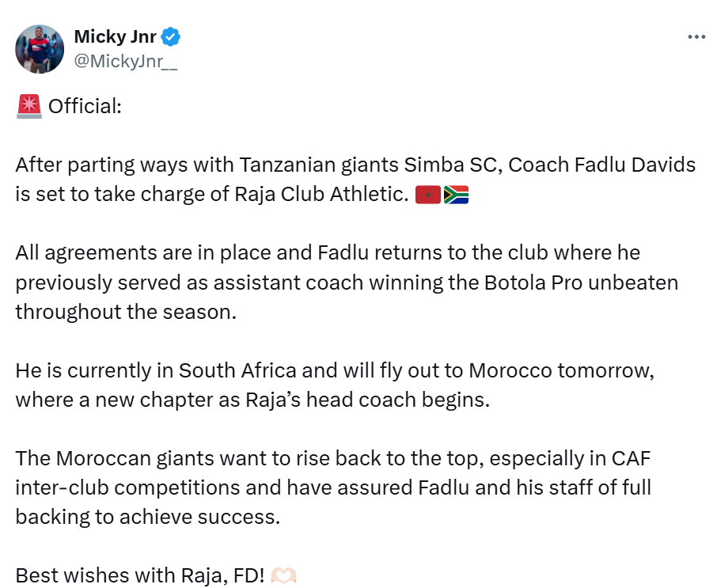
Task: Open the @MickyJnr__ handle link
Action: (126, 62)
